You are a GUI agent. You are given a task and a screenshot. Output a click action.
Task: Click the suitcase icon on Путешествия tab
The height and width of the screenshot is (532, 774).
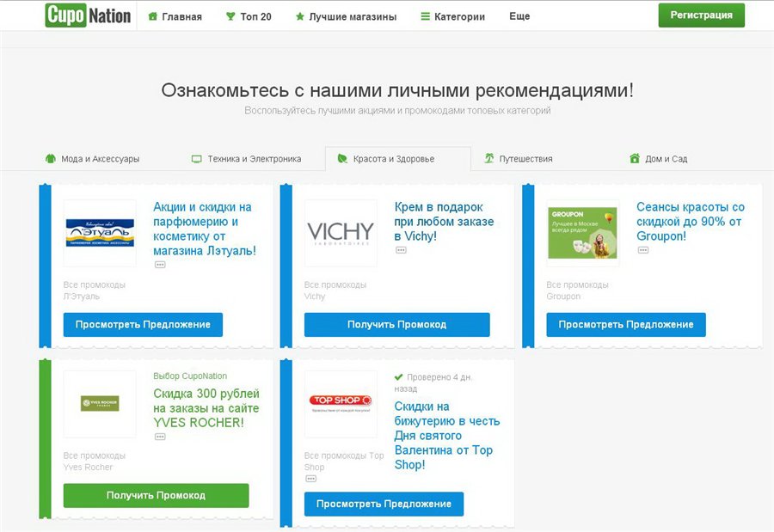(x=490, y=158)
